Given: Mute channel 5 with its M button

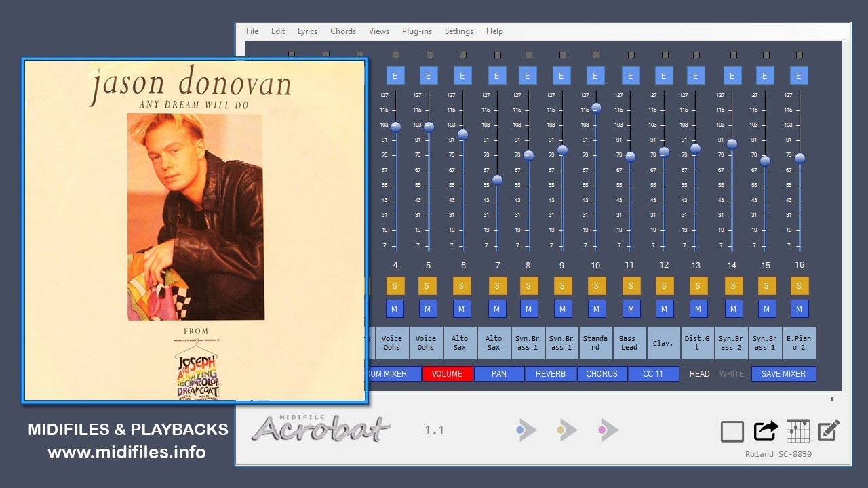Looking at the screenshot, I should pos(427,309).
